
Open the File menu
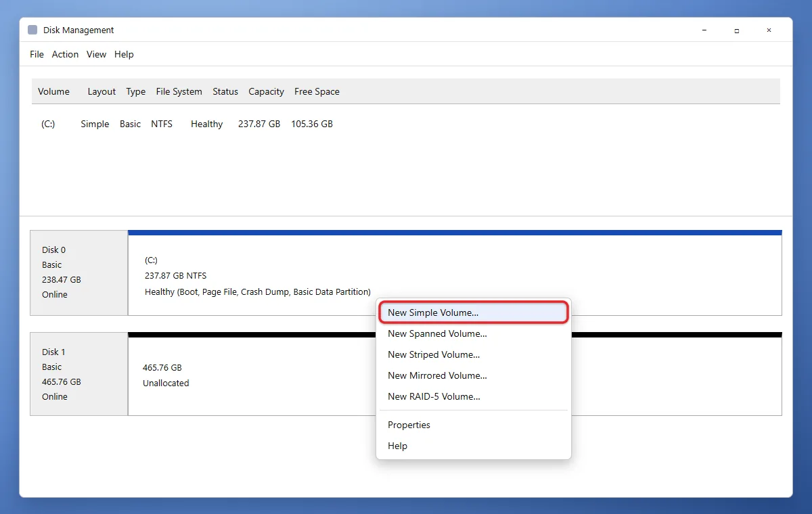coord(37,54)
